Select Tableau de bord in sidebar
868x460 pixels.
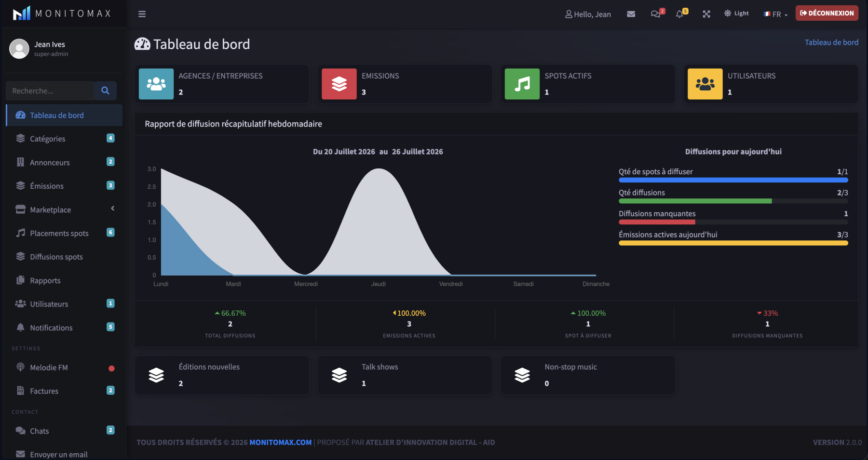[x=64, y=115]
